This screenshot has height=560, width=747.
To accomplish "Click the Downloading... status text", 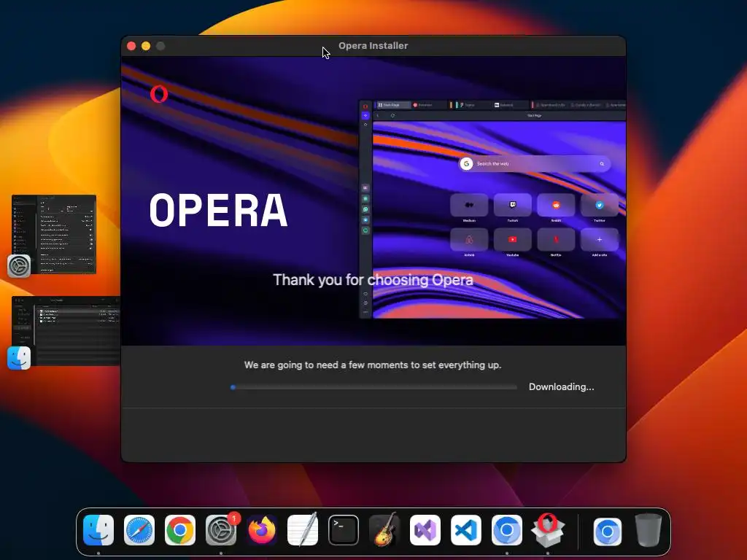I will point(561,386).
